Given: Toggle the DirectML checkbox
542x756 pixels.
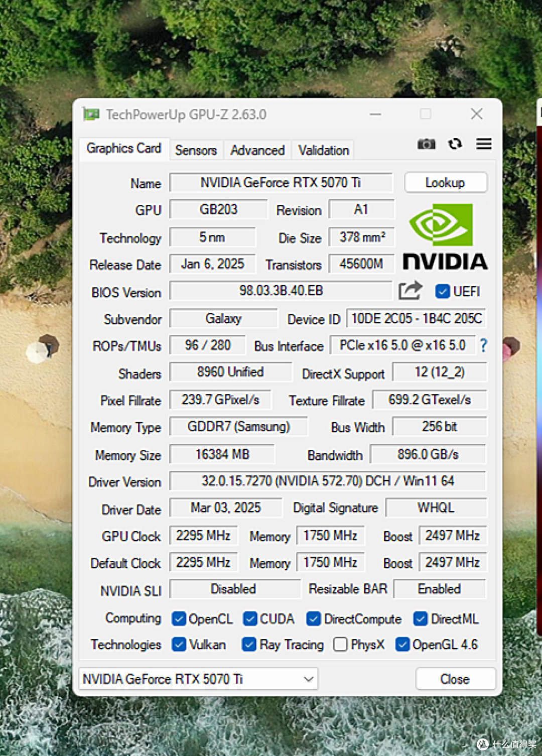Looking at the screenshot, I should (421, 618).
